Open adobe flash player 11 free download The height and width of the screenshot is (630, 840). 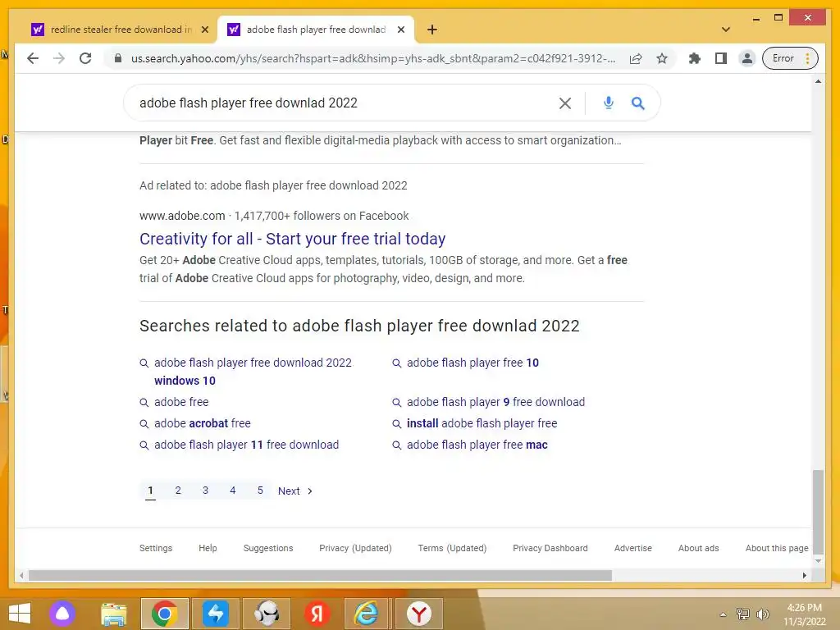click(246, 445)
